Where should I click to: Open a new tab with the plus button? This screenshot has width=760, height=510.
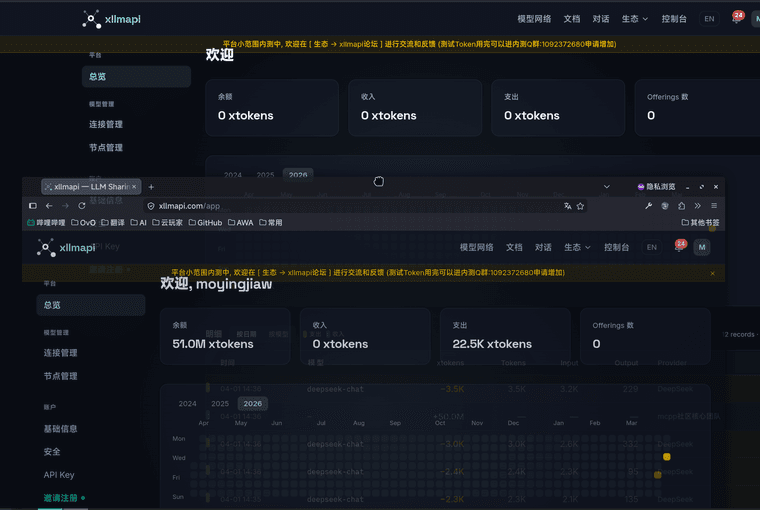click(151, 187)
